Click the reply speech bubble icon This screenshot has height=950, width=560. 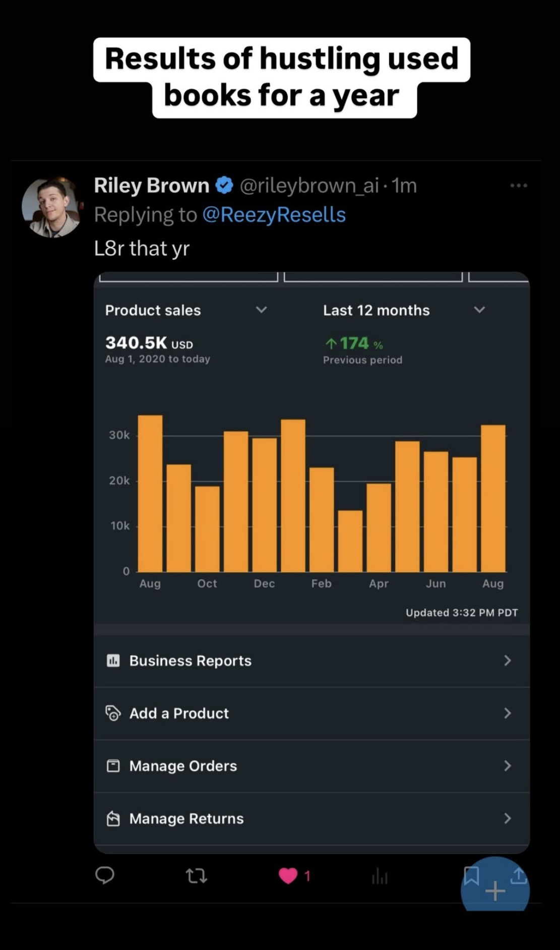click(105, 876)
